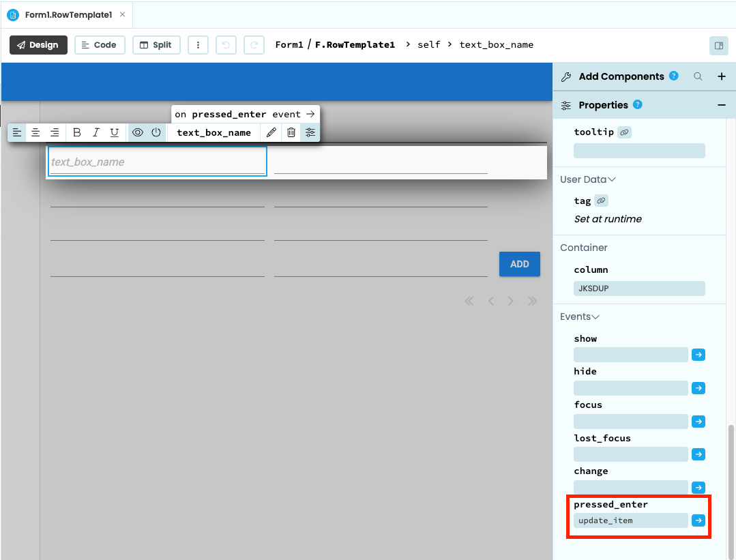Click the focus event input field
Image resolution: width=736 pixels, height=560 pixels.
coord(631,422)
